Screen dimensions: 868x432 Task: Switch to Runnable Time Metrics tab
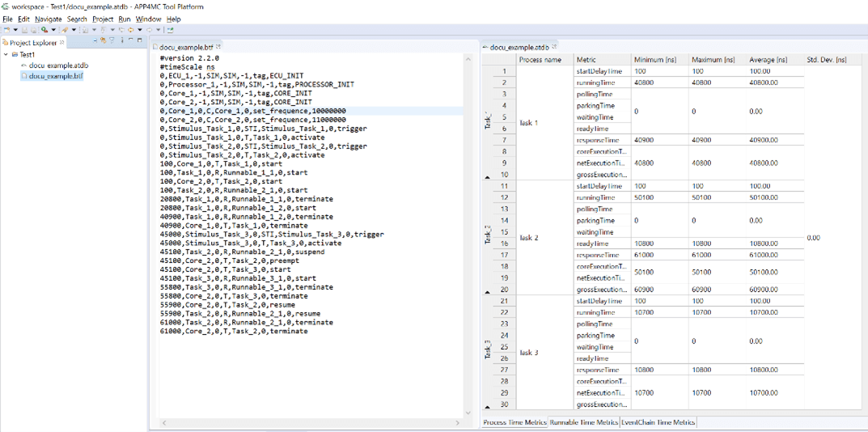tap(583, 422)
